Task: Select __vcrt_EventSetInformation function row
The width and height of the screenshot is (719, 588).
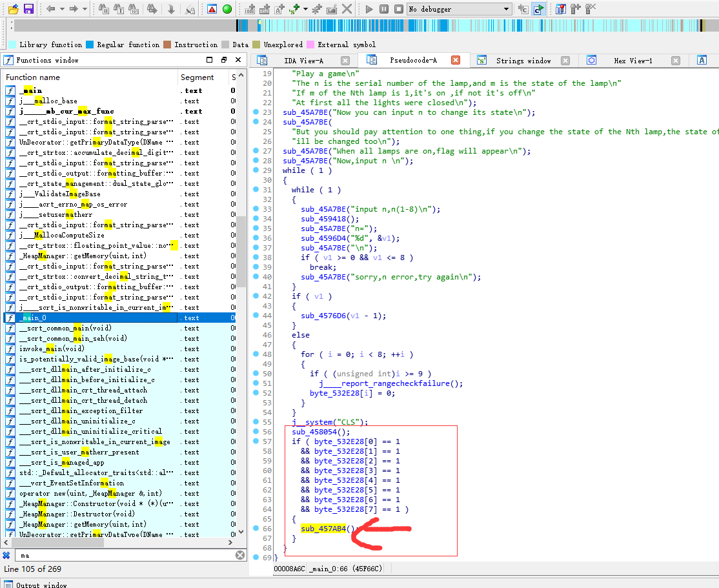Action: coord(119,483)
